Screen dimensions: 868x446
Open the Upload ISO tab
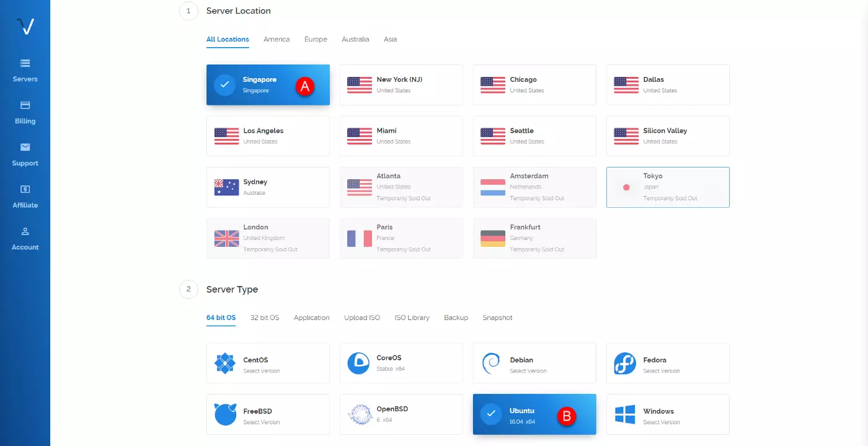(362, 318)
